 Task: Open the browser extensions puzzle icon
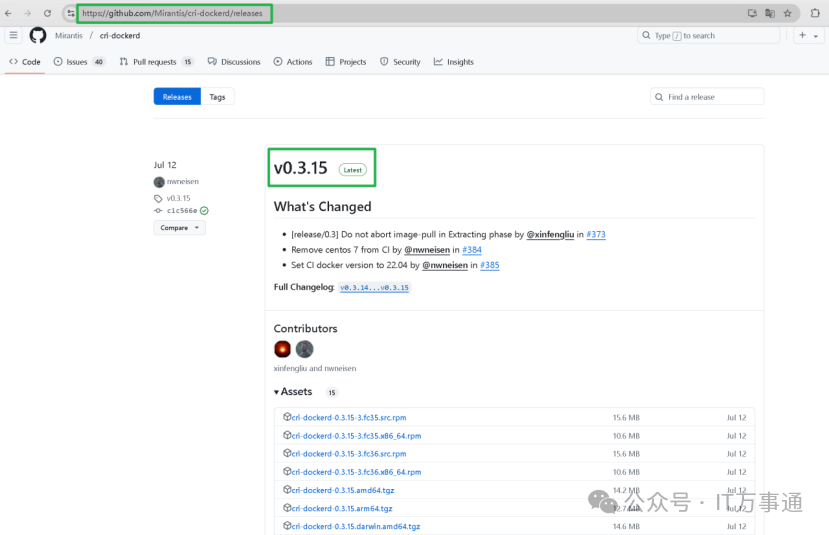815,13
